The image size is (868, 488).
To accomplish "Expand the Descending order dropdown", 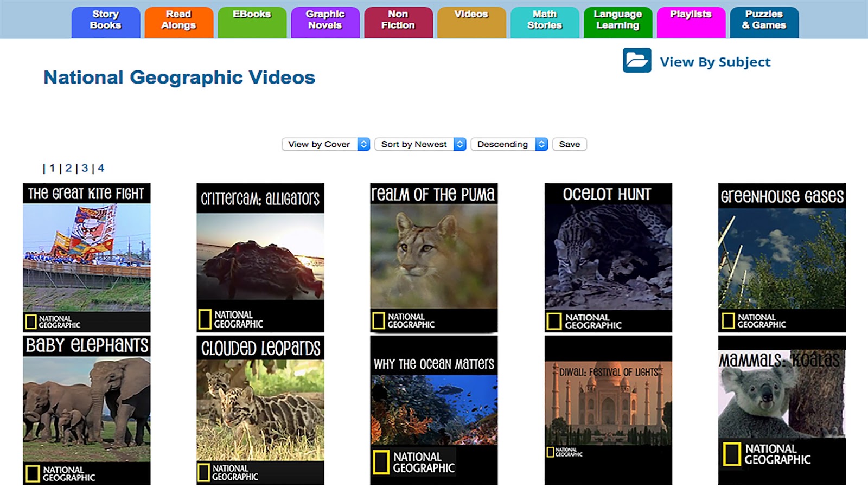I will [509, 144].
